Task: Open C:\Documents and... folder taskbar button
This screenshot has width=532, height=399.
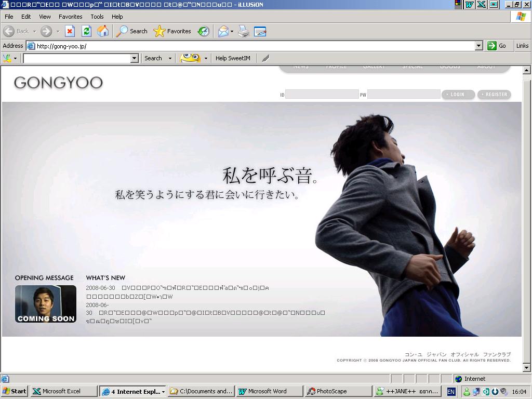Action: tap(201, 391)
